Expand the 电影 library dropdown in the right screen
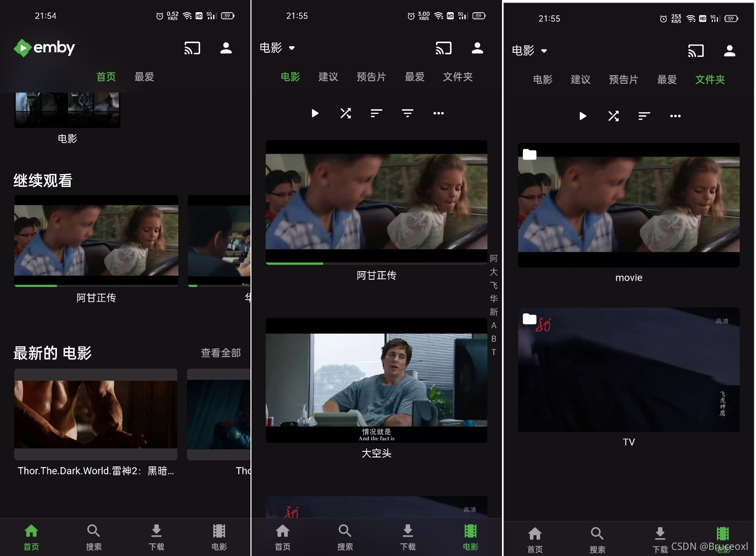The width and height of the screenshot is (756, 556). point(529,50)
